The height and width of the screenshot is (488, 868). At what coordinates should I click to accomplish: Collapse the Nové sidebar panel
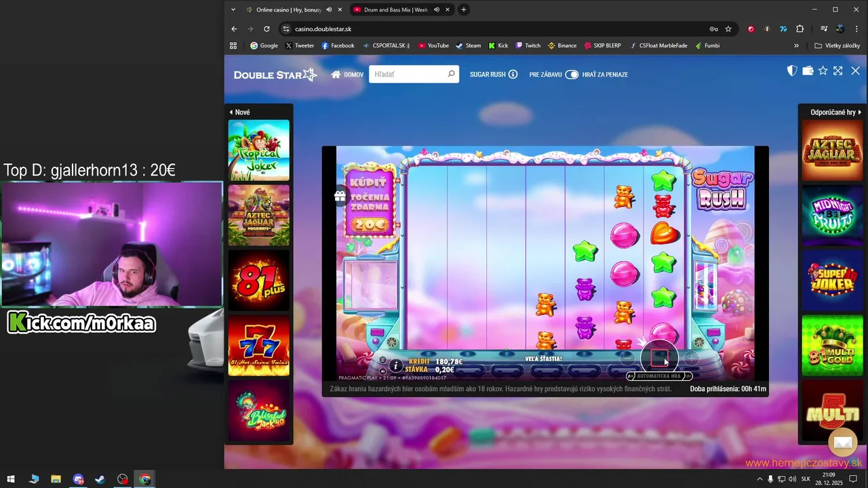(239, 113)
